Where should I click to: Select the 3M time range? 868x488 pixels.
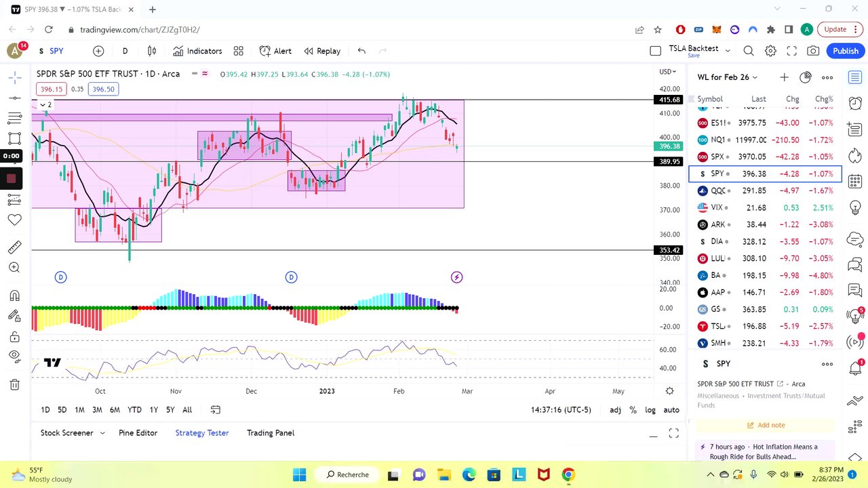97,409
